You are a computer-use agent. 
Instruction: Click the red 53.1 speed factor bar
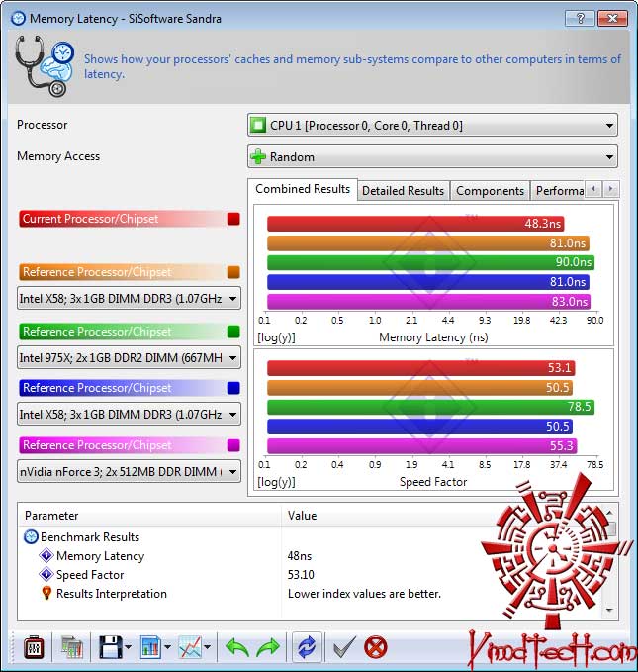click(420, 368)
